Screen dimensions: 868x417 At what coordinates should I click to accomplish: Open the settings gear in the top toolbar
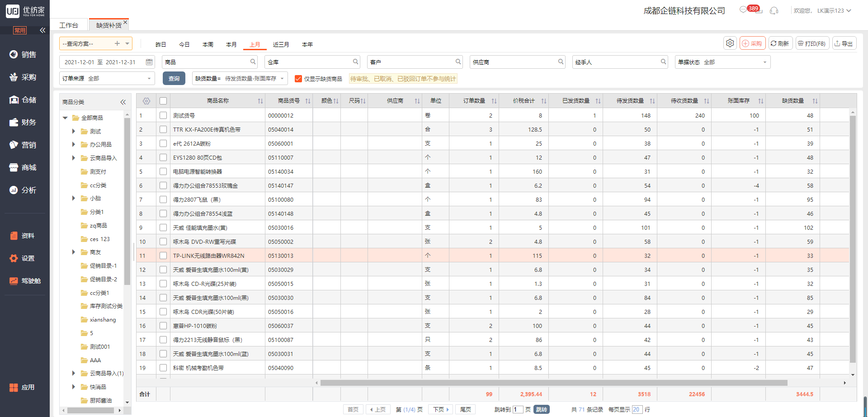(x=730, y=43)
